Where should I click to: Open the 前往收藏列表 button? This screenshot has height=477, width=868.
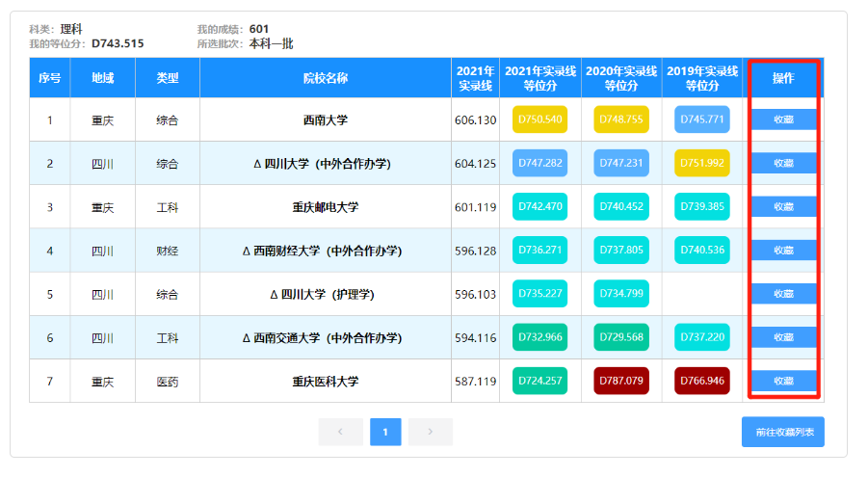tap(783, 432)
